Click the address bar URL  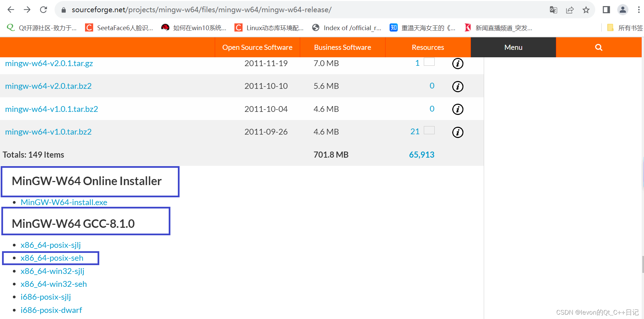click(202, 10)
